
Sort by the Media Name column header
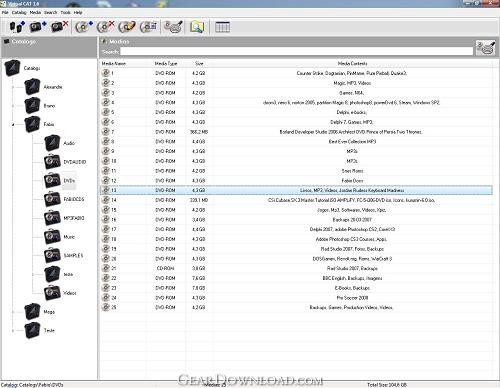[x=114, y=63]
